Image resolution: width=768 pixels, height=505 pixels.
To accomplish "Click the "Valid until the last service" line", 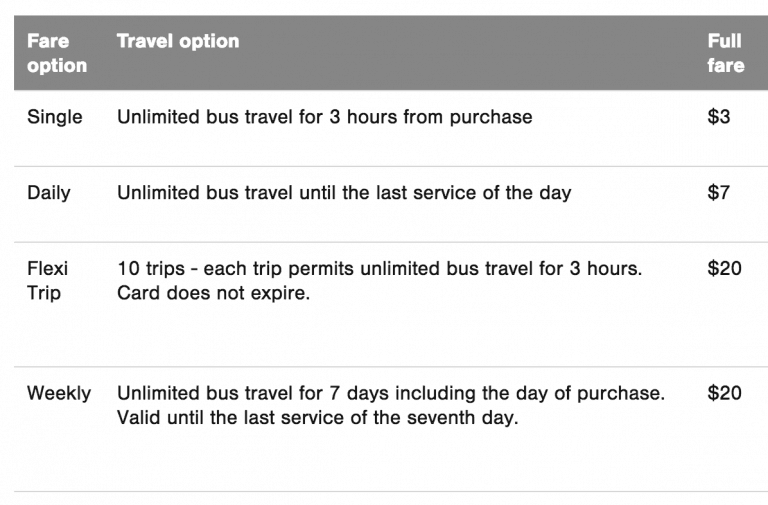I will pyautogui.click(x=317, y=418).
